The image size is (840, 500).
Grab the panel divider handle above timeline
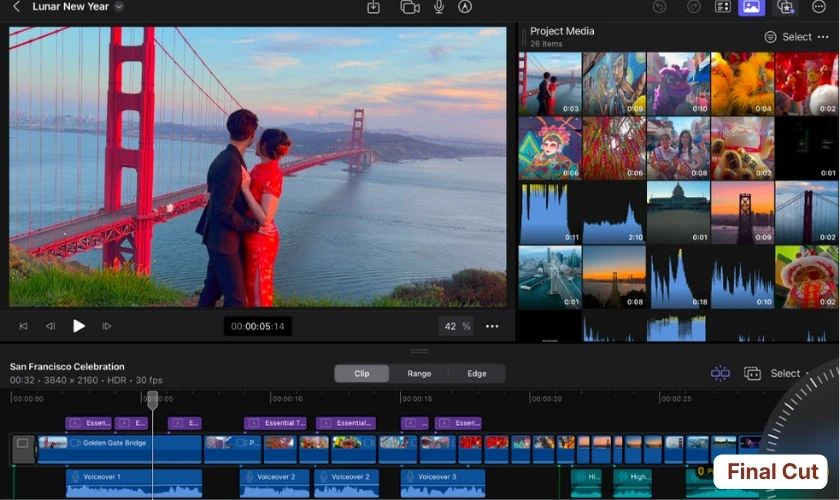pyautogui.click(x=419, y=352)
